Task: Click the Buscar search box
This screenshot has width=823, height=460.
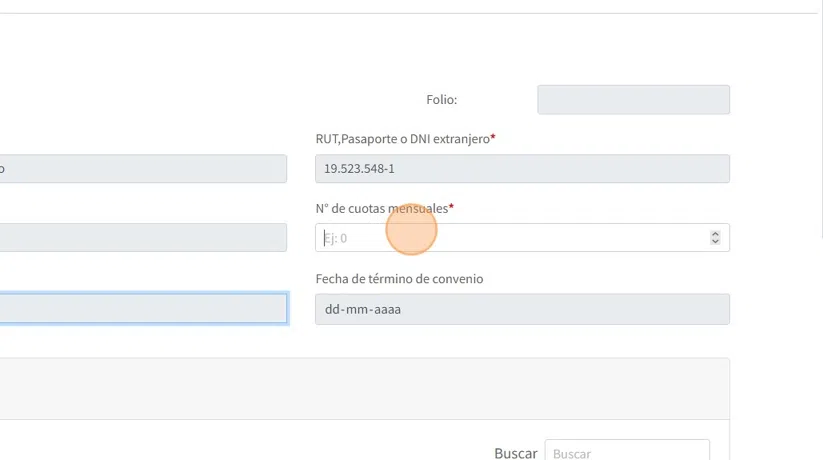Action: point(627,453)
